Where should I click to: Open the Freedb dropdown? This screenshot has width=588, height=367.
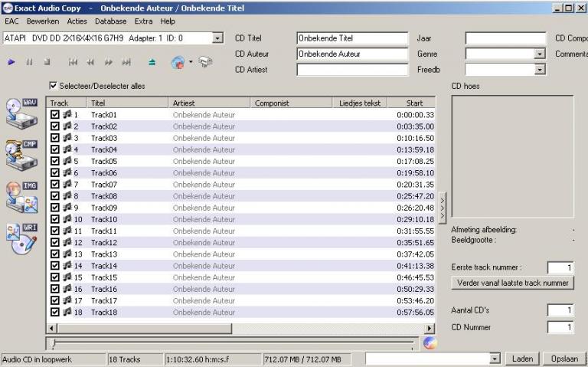(x=540, y=70)
